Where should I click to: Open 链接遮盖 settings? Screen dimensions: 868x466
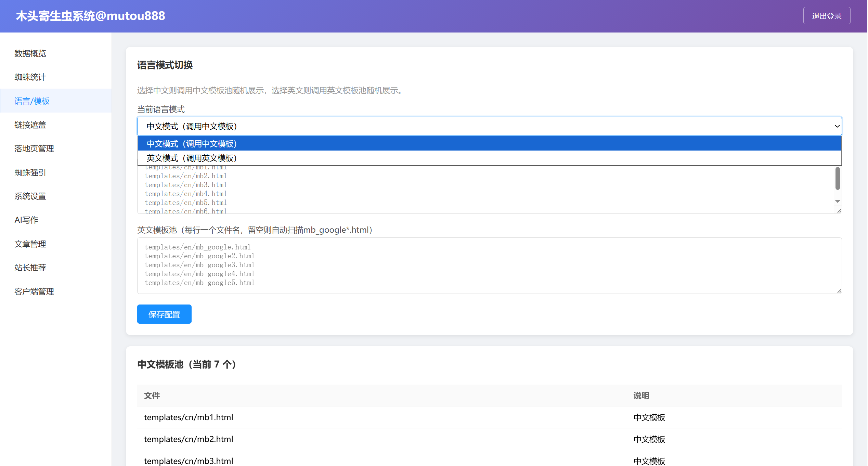56,125
